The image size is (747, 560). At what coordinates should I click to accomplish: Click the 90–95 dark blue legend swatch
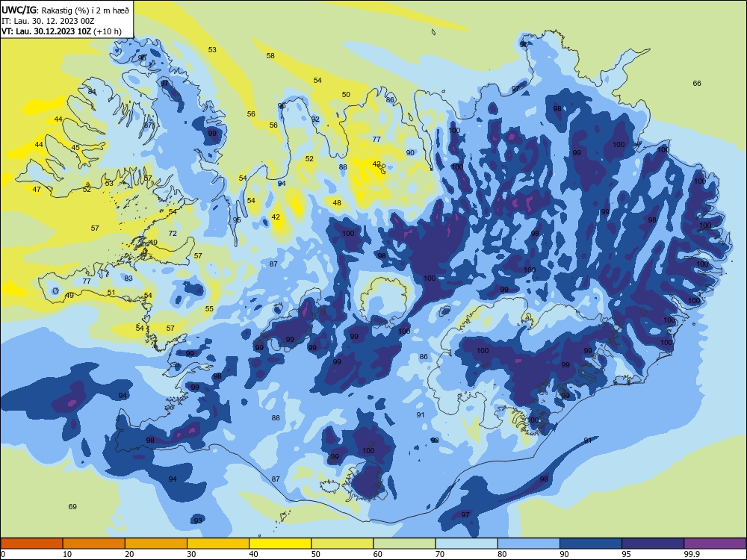(x=591, y=544)
